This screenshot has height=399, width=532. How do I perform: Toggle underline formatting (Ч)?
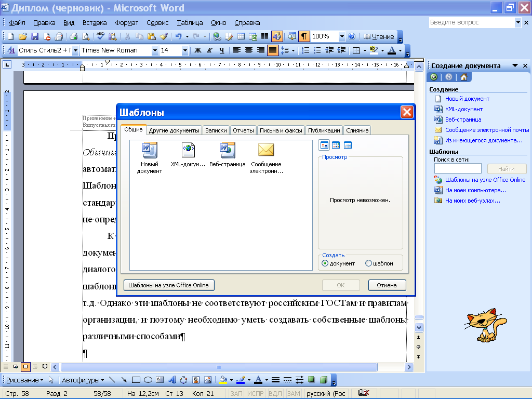[221, 50]
